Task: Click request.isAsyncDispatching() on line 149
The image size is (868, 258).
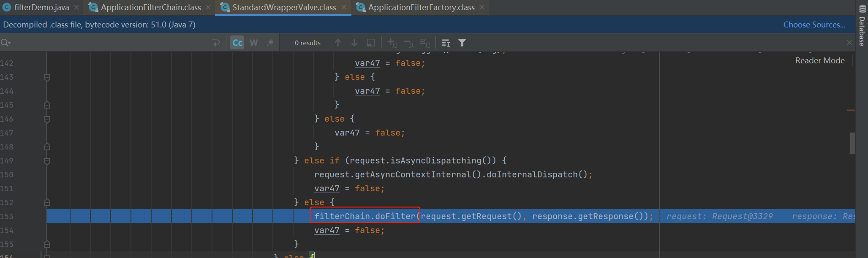Action: click(423, 160)
